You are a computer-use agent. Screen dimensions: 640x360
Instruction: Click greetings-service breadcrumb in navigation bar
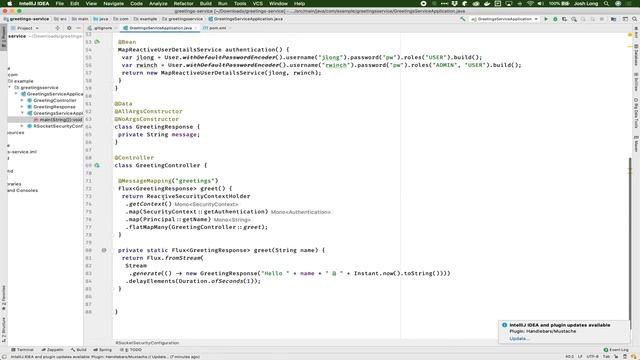pyautogui.click(x=26, y=19)
